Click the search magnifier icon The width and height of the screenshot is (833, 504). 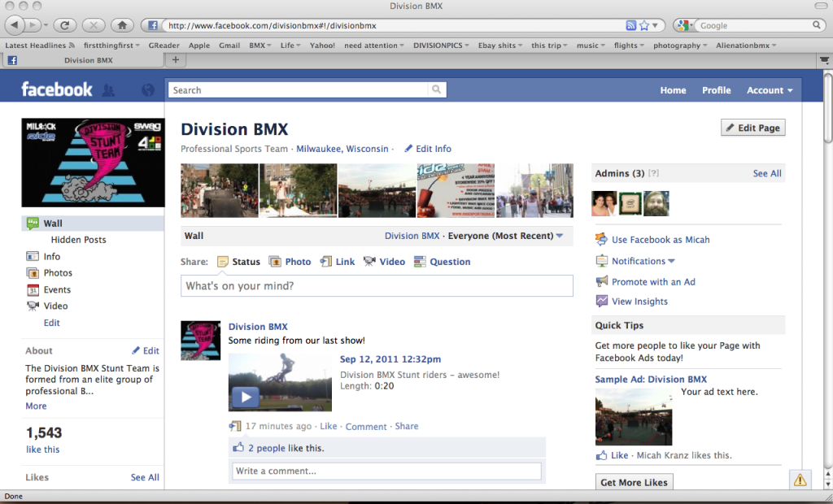click(x=438, y=90)
